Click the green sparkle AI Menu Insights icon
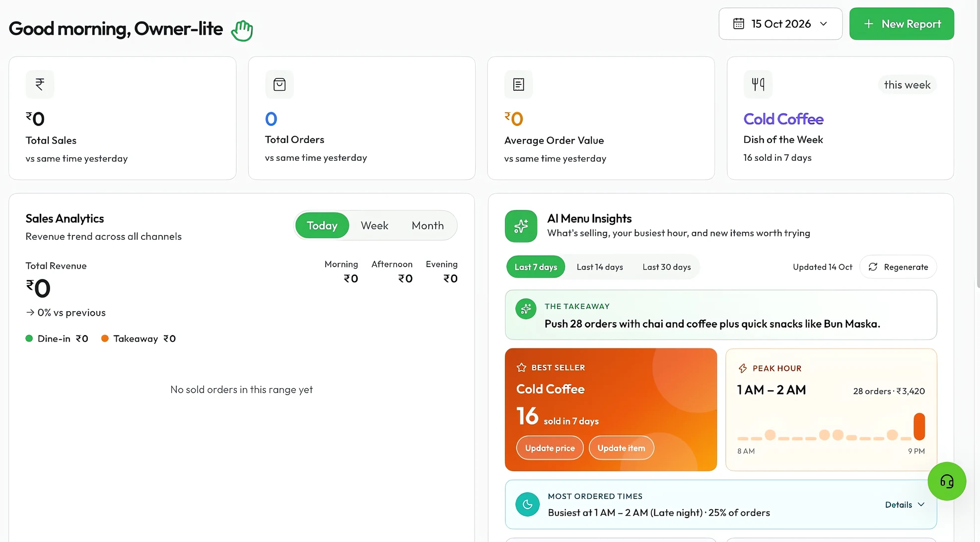The image size is (980, 542). point(521,226)
